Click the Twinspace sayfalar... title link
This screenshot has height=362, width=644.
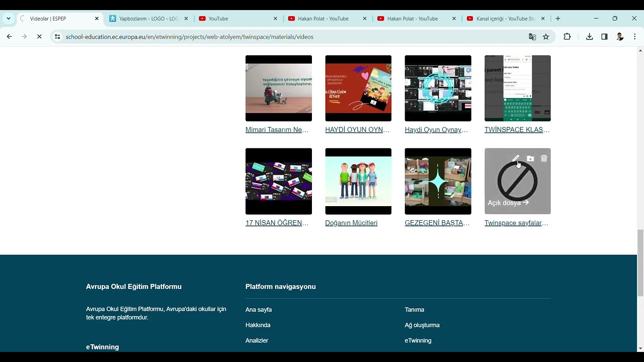click(x=516, y=223)
